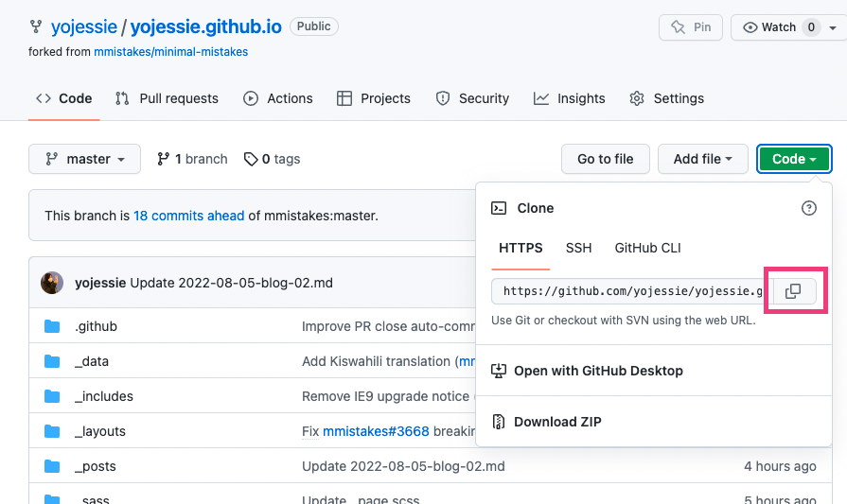Screen dimensions: 847x504
Task: Click the _data folder icon
Action: coord(52,361)
